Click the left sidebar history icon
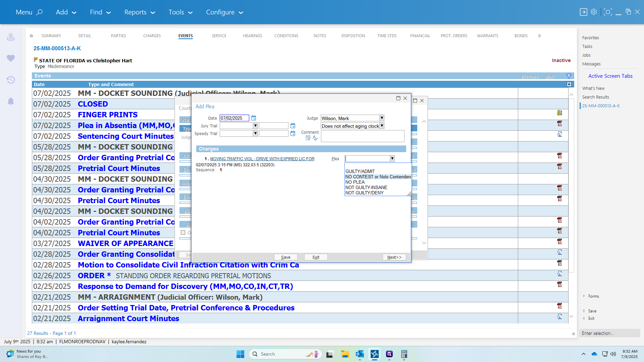The image size is (644, 362). click(x=11, y=80)
